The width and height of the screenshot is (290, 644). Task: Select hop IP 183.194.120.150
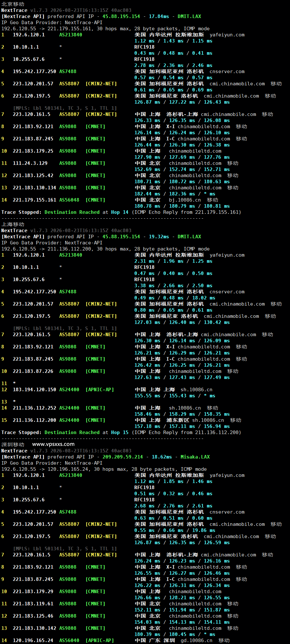(34, 390)
